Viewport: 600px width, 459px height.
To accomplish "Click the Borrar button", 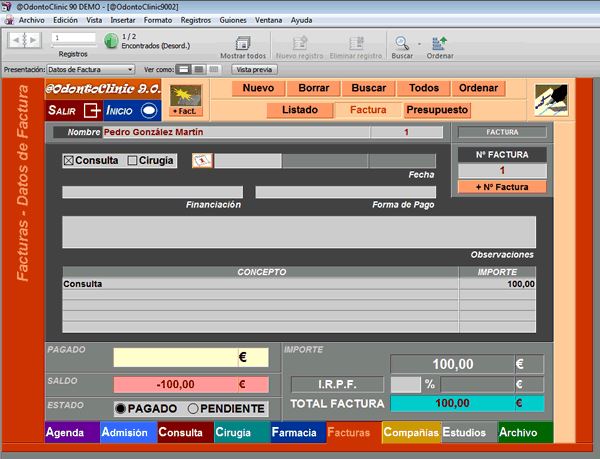I will [x=314, y=88].
